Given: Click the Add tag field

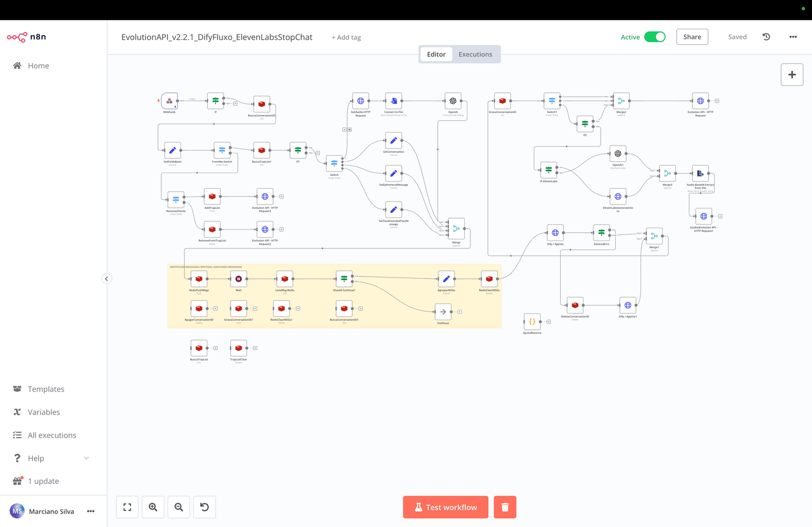Looking at the screenshot, I should tap(346, 37).
